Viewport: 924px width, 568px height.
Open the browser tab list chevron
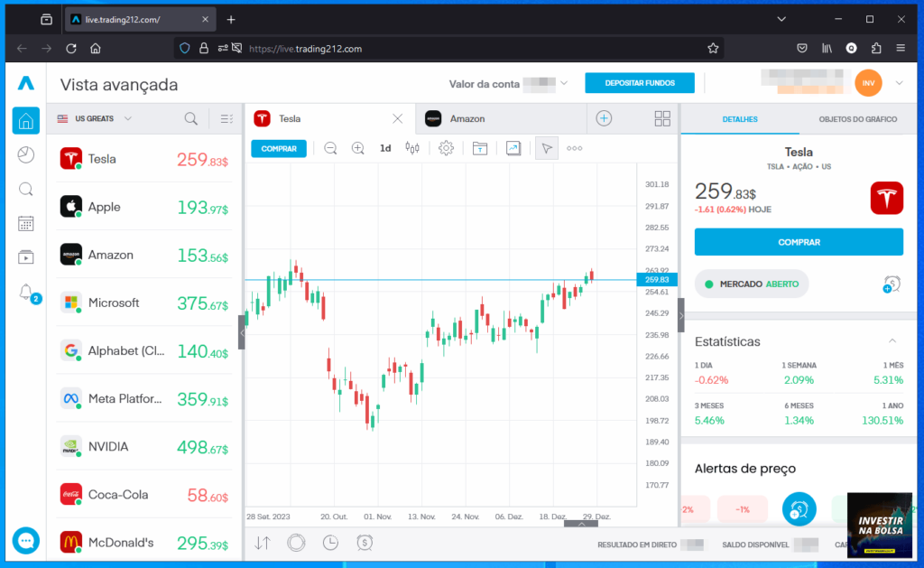[x=781, y=20]
